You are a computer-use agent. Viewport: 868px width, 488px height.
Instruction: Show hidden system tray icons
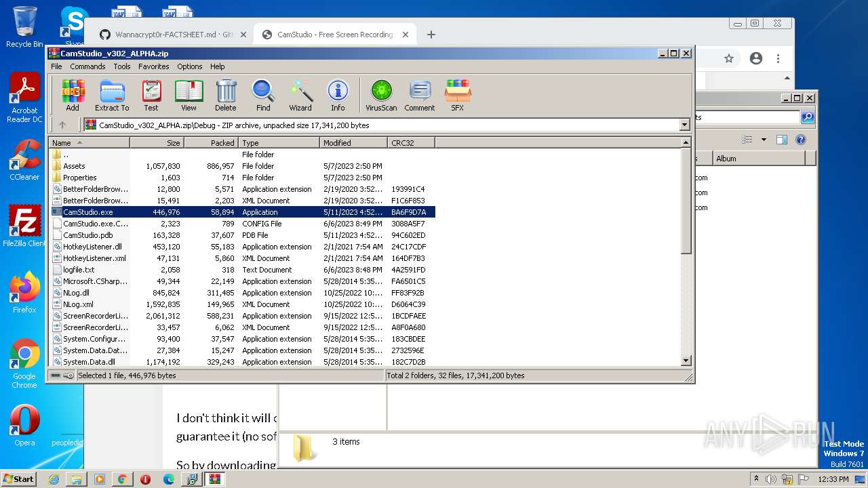point(757,479)
